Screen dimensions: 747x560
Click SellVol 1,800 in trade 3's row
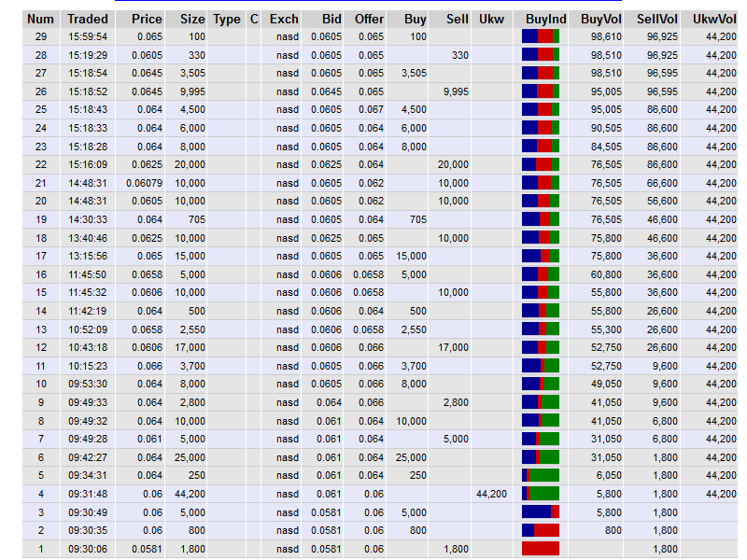point(665,512)
